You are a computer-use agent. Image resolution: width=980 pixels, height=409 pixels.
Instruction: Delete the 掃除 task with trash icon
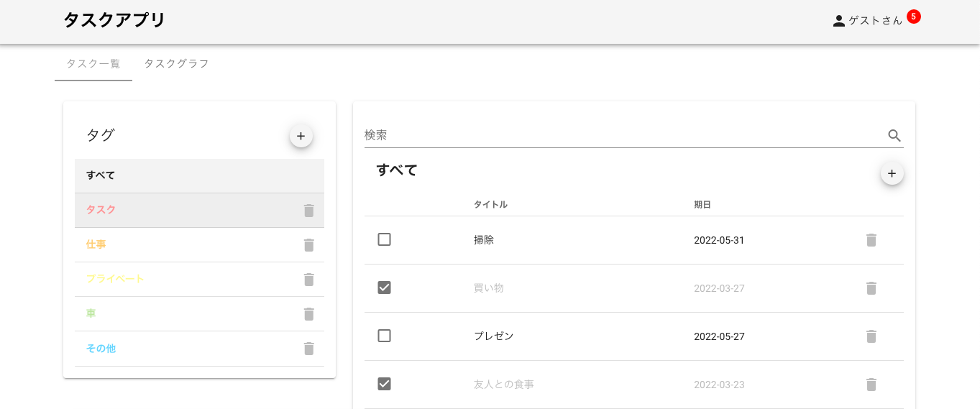coord(871,240)
